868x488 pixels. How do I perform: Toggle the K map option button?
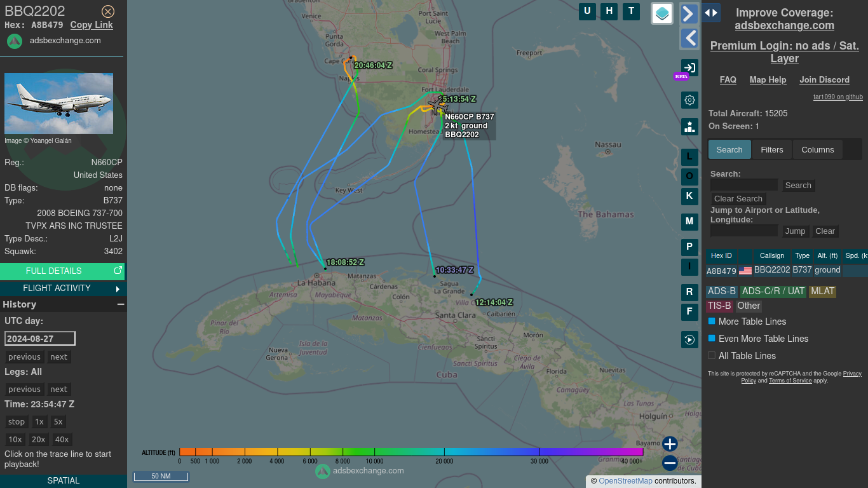[689, 196]
